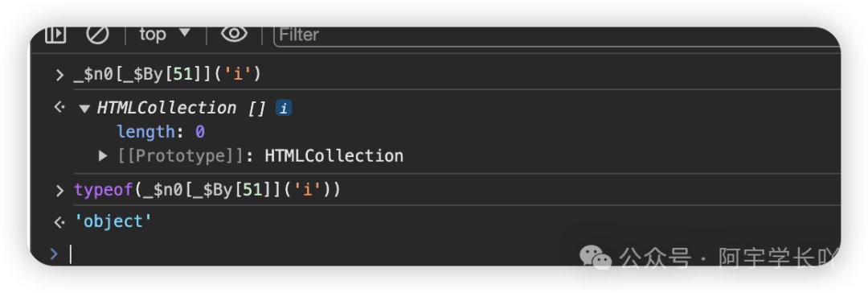
Task: Click the dropdown triangle next to top
Action: coord(184,33)
